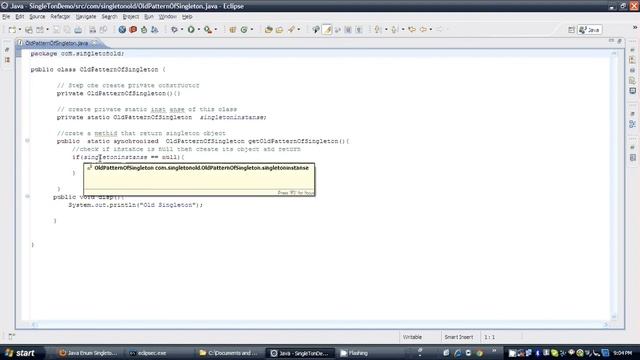Open the Window menu
The image size is (640, 360).
[x=167, y=17]
